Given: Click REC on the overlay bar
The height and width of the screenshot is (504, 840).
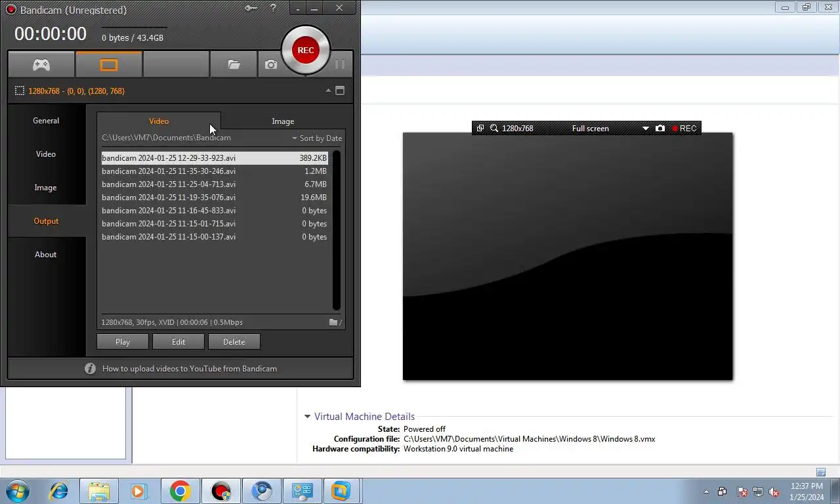Looking at the screenshot, I should [x=684, y=129].
